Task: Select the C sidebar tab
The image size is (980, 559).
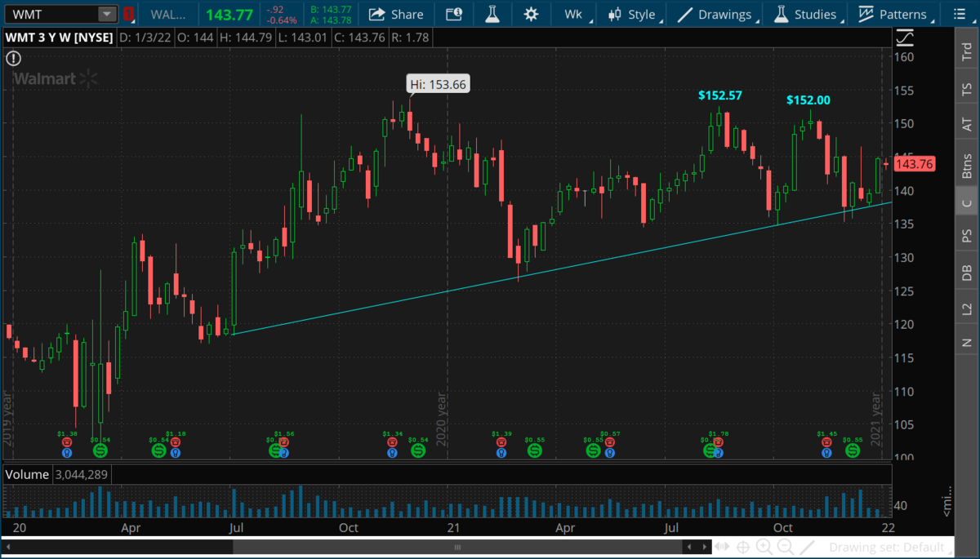Action: point(966,202)
